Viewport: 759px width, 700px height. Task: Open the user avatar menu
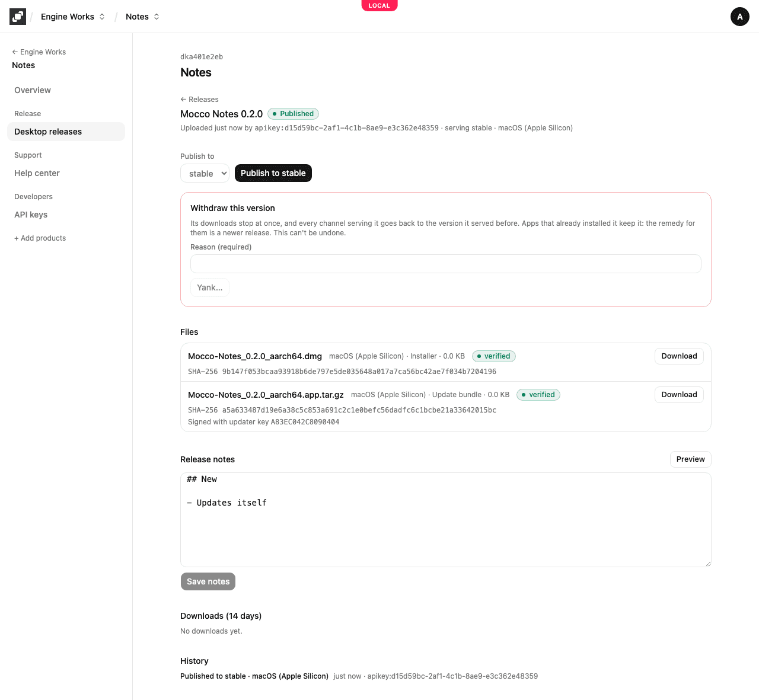(740, 17)
